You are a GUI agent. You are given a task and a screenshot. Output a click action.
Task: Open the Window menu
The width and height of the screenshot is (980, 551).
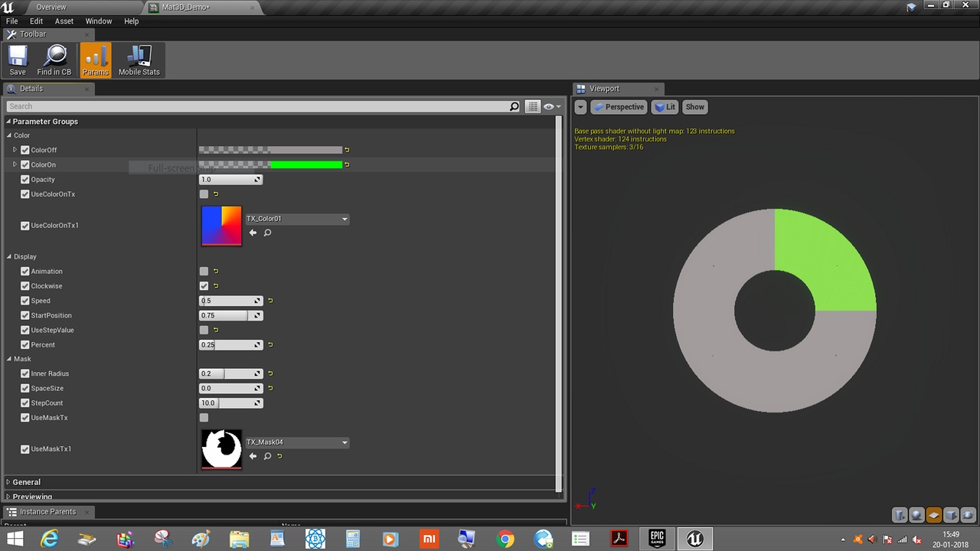pos(99,21)
